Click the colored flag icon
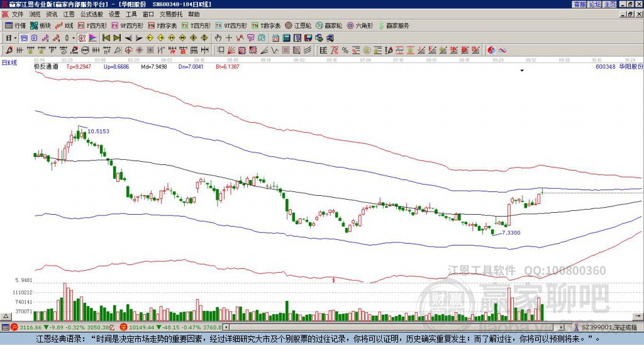The height and width of the screenshot is (345, 644). pyautogui.click(x=93, y=38)
